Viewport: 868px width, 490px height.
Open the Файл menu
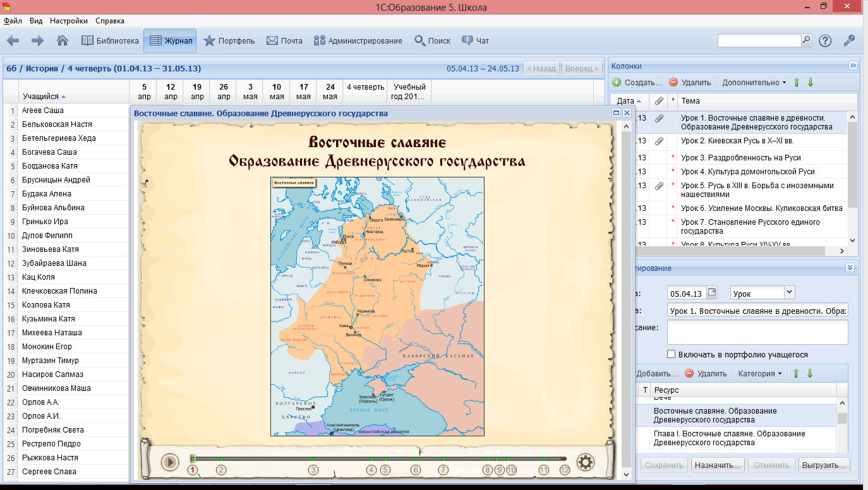coord(13,21)
